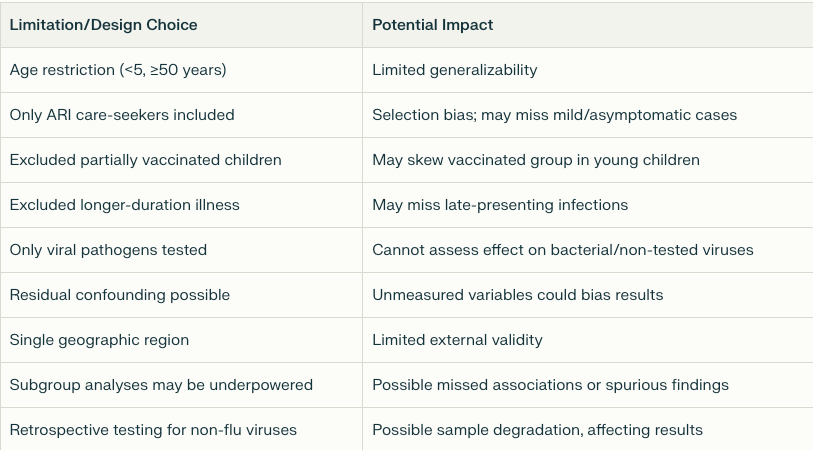Click "May skew vaccinated group" cell

[535, 160]
